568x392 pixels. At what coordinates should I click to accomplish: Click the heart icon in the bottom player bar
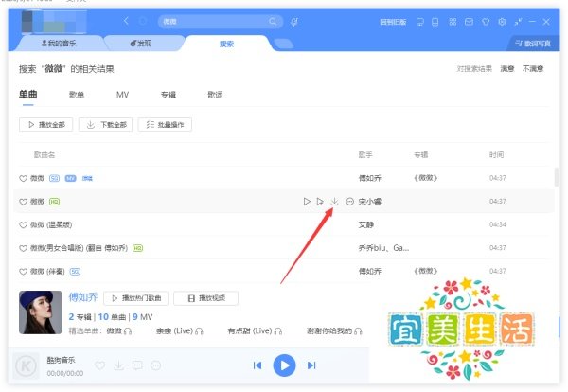(x=100, y=365)
